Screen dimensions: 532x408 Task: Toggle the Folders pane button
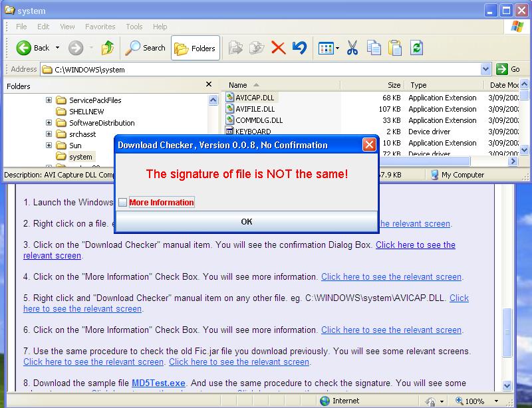pos(196,48)
